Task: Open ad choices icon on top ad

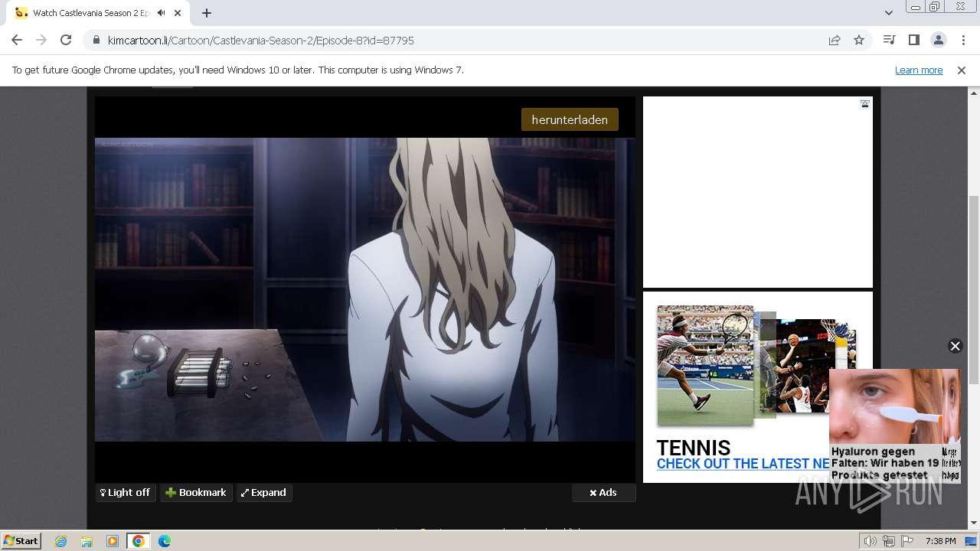Action: pyautogui.click(x=864, y=104)
